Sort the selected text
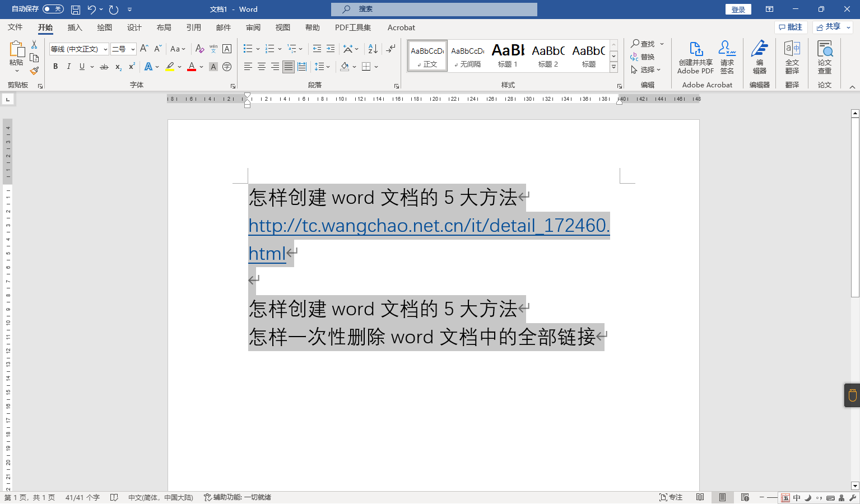860x504 pixels. point(373,49)
